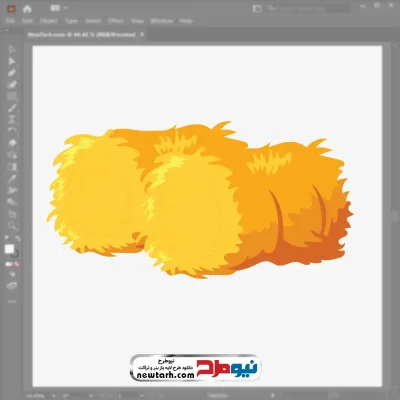This screenshot has width=400, height=400.
Task: Open the File menu
Action: point(10,21)
